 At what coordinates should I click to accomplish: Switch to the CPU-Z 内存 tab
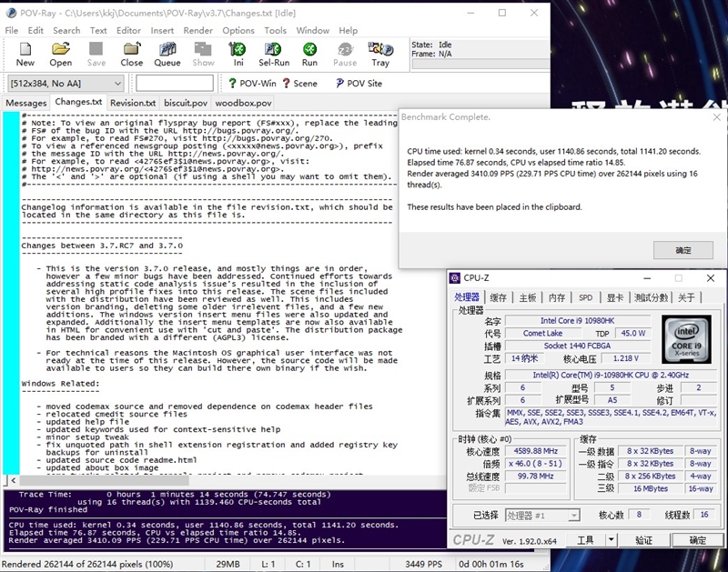click(x=557, y=297)
